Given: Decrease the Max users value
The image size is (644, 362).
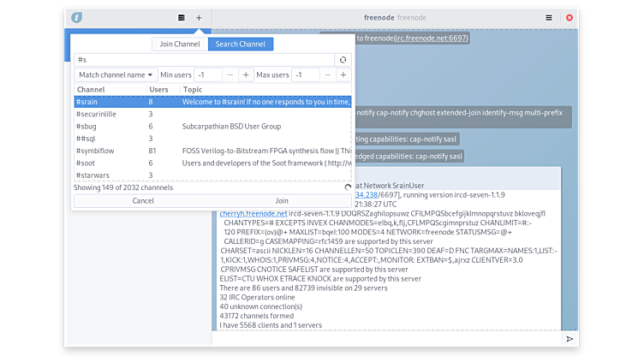Looking at the screenshot, I should pos(326,75).
